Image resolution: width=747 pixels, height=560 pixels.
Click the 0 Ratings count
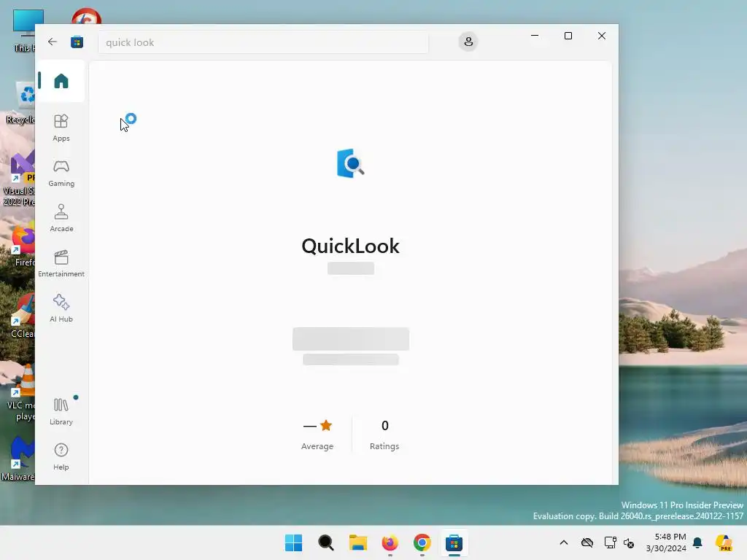384,435
